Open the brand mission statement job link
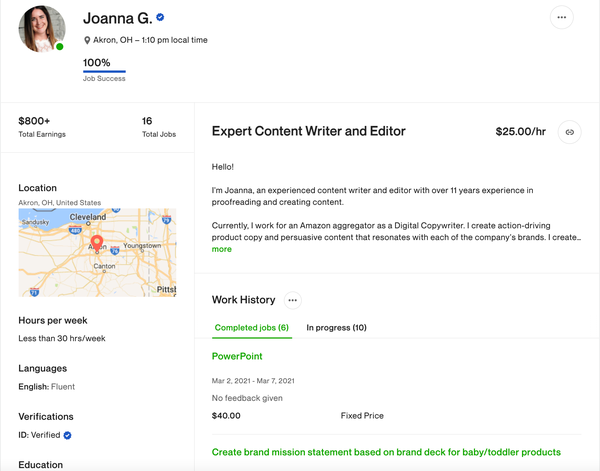The height and width of the screenshot is (471, 600). coord(386,452)
